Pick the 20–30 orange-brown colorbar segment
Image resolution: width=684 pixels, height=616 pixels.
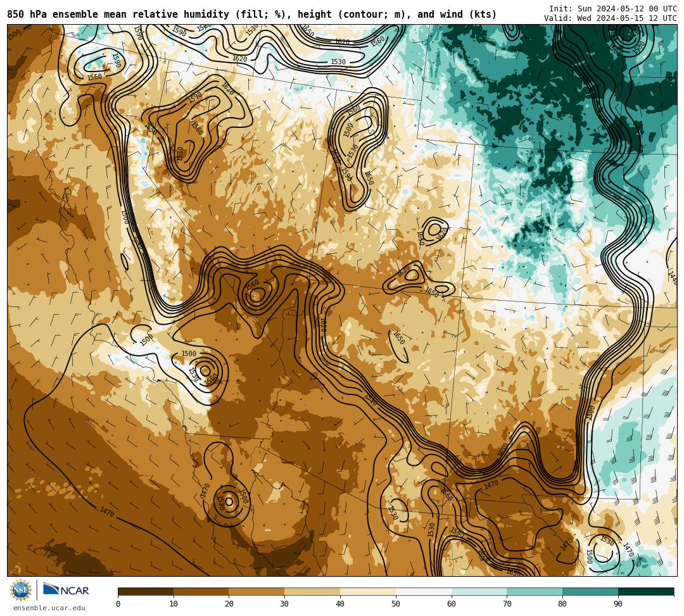pyautogui.click(x=257, y=591)
